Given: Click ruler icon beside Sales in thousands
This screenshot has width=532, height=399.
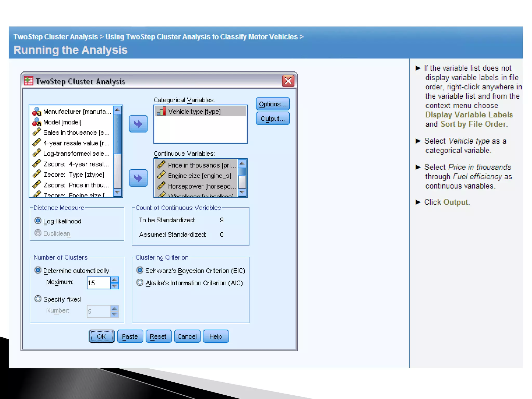Looking at the screenshot, I should [37, 132].
